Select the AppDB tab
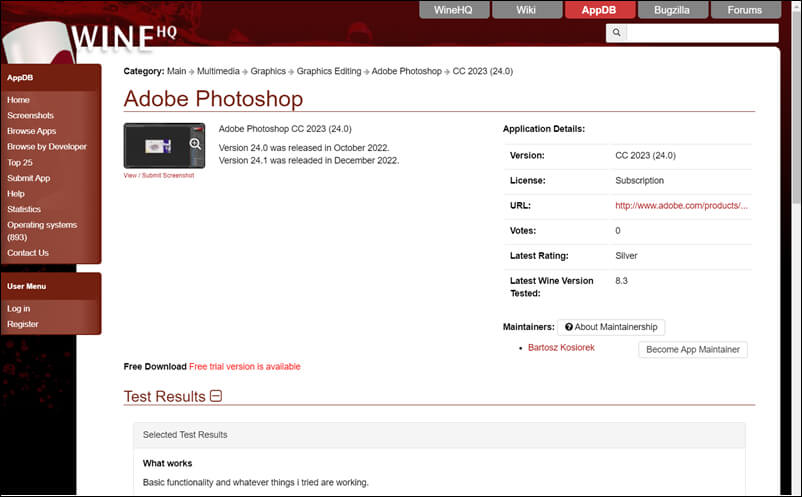Viewport: 802px width, 497px height. point(599,10)
